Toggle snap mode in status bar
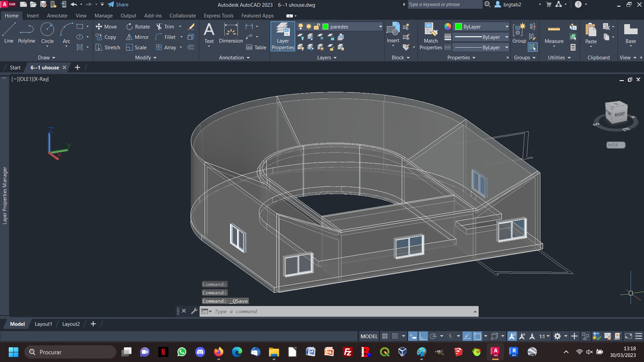The height and width of the screenshot is (362, 644). (395, 336)
